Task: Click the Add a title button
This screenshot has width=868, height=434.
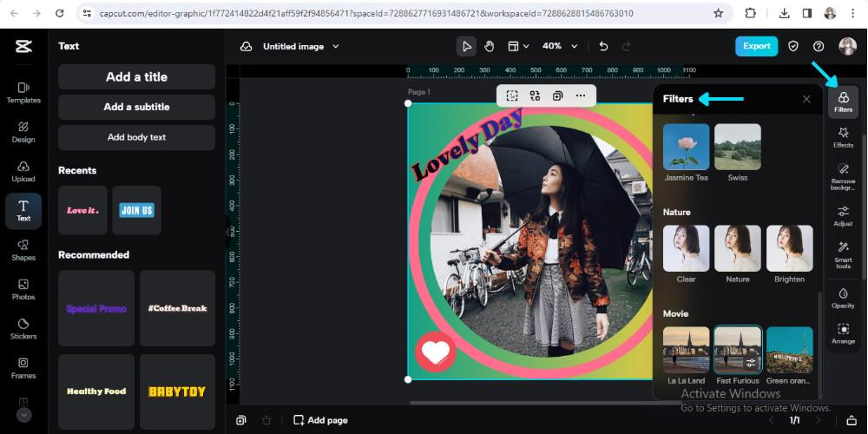Action: coord(137,77)
